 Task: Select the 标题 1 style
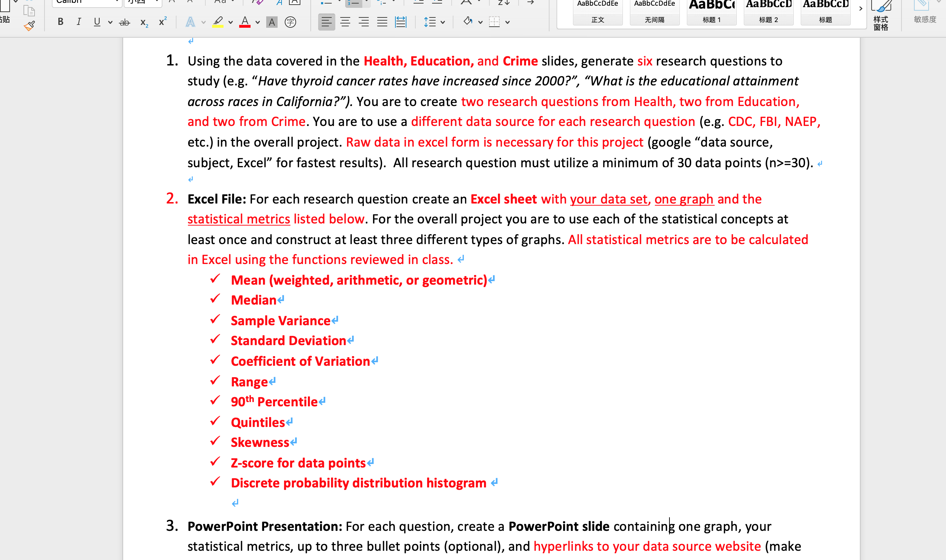click(711, 12)
